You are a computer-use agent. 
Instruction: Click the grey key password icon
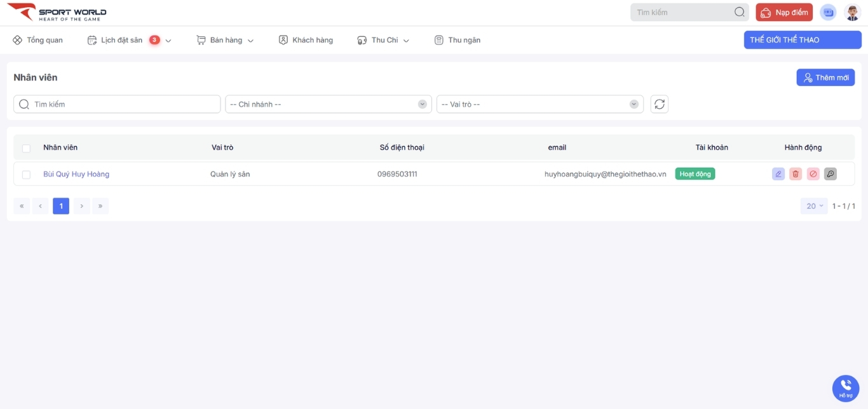[830, 174]
